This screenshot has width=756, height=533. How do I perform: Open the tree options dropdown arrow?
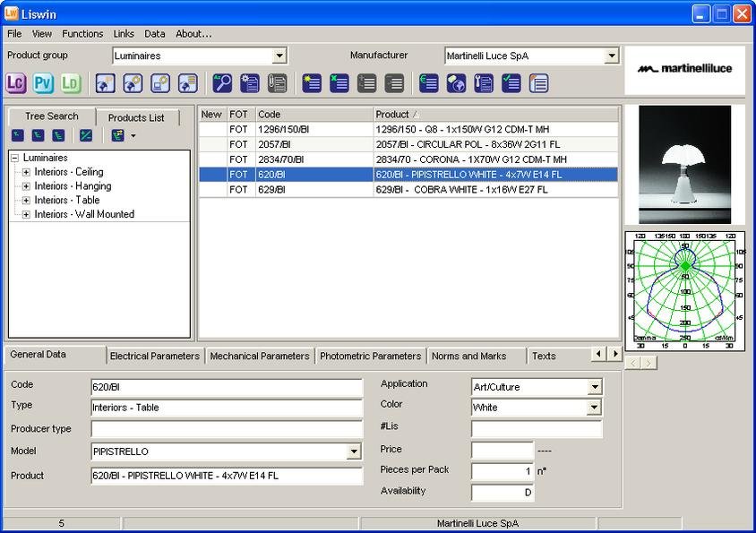tap(133, 136)
